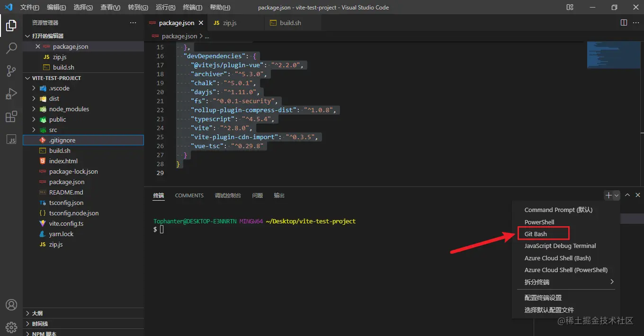Image resolution: width=644 pixels, height=336 pixels.
Task: Open editor more actions ellipsis
Action: pos(636,23)
